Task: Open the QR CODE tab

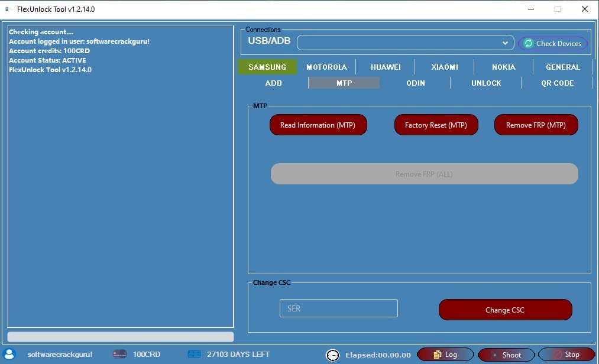Action: 557,83
